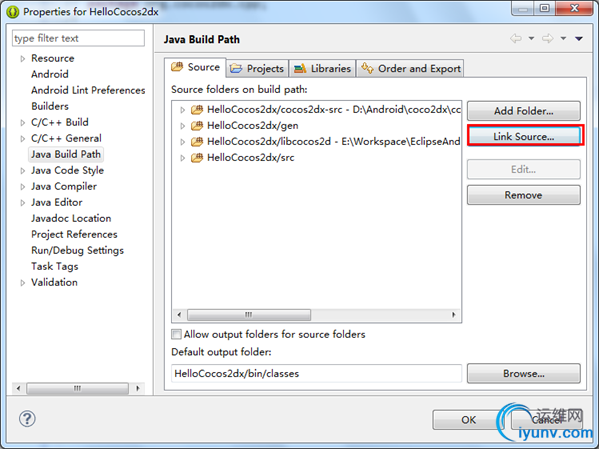The image size is (599, 449).
Task: Click the help question mark icon
Action: [27, 418]
